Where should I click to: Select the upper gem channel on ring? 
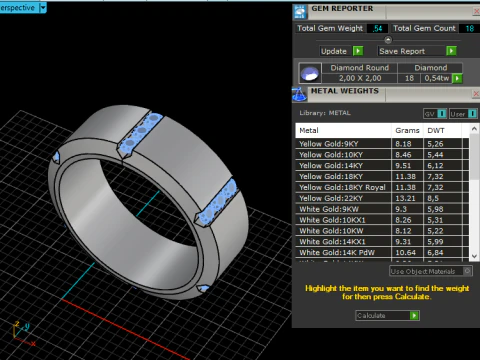tap(142, 134)
